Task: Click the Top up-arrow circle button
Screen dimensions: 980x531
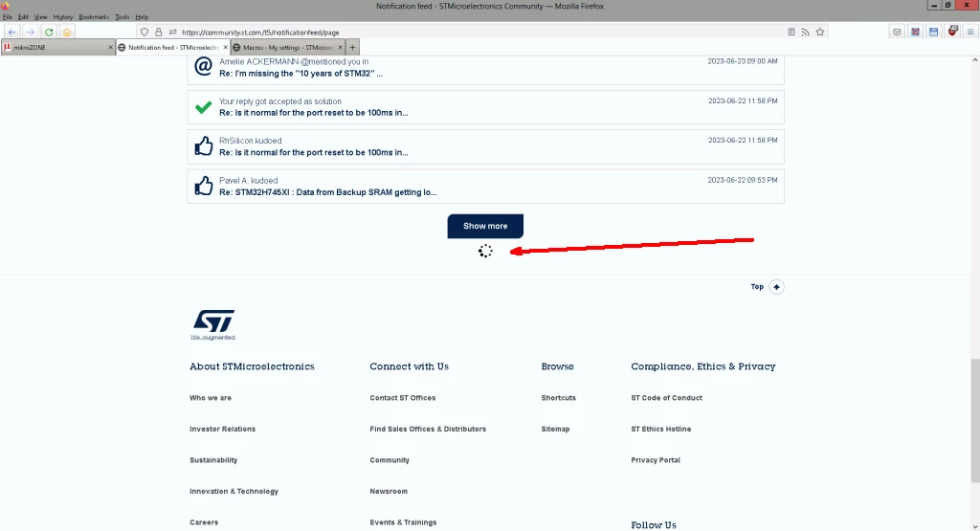Action: [x=776, y=287]
